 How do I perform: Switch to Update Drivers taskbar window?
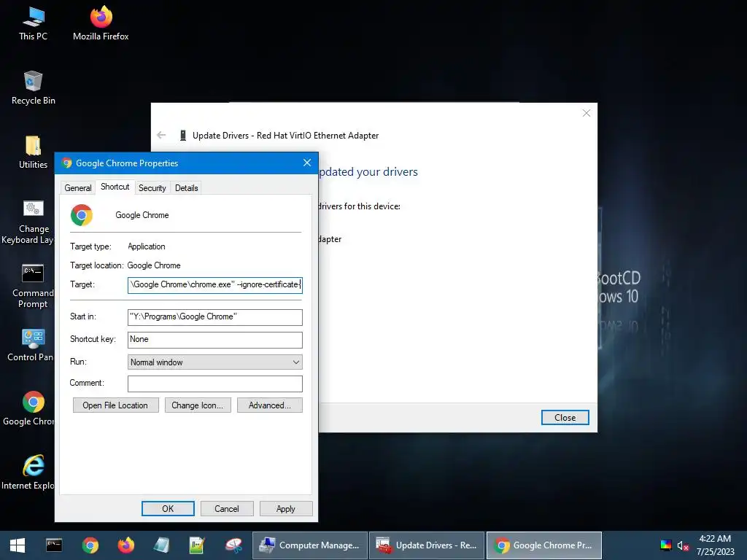coord(427,545)
